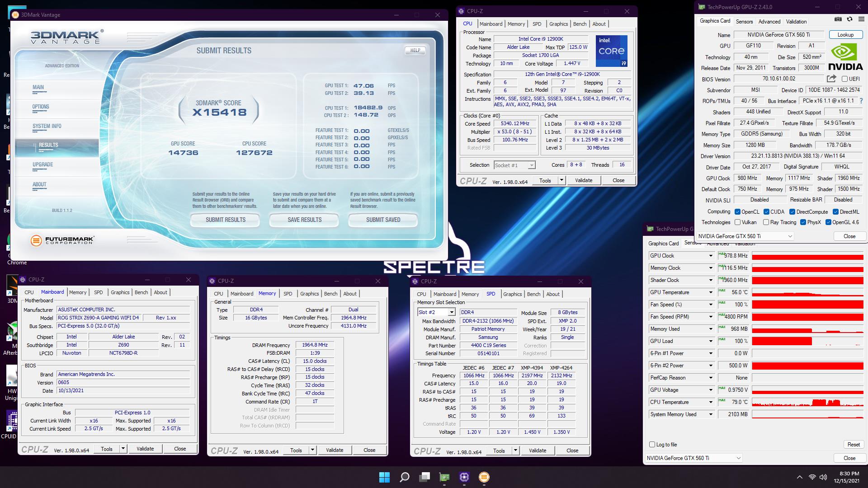Viewport: 868px width, 488px height.
Task: Open the GPU-Z hamburger menu
Action: click(861, 19)
